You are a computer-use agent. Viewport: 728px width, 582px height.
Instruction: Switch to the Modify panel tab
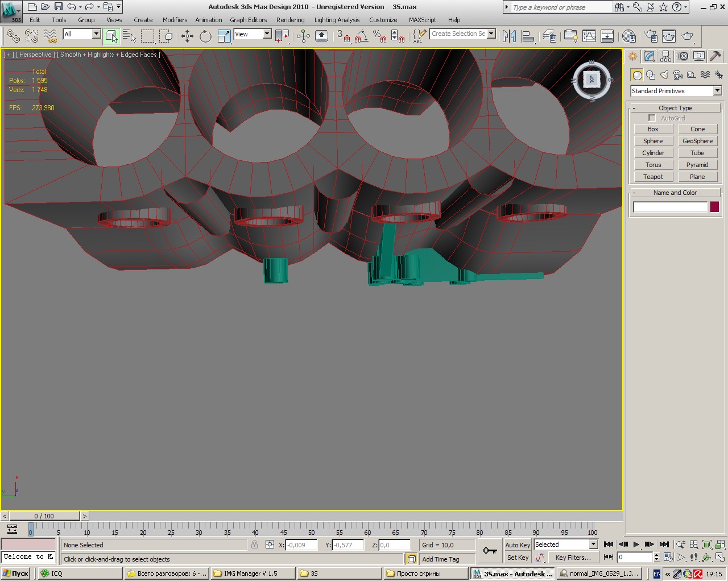650,56
